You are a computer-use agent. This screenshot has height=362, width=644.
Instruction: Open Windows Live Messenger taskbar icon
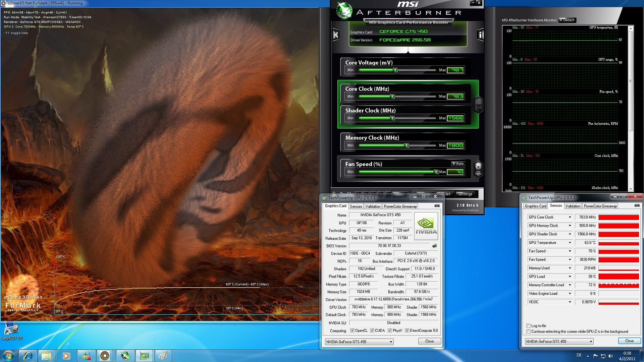pos(86,356)
